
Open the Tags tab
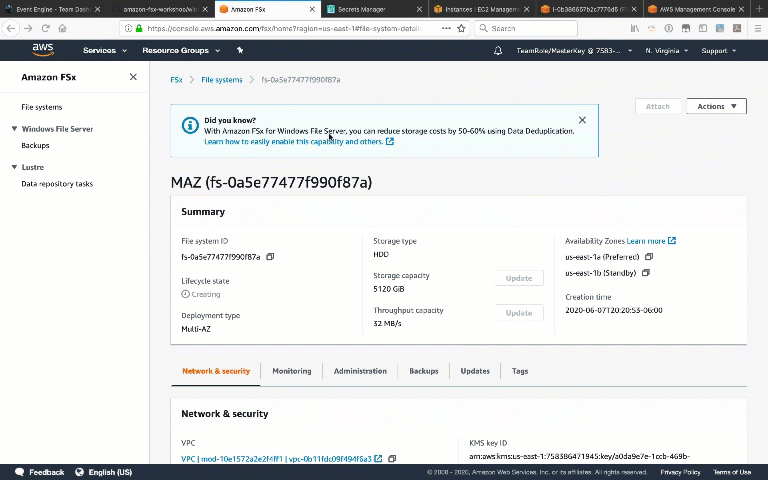pyautogui.click(x=520, y=371)
